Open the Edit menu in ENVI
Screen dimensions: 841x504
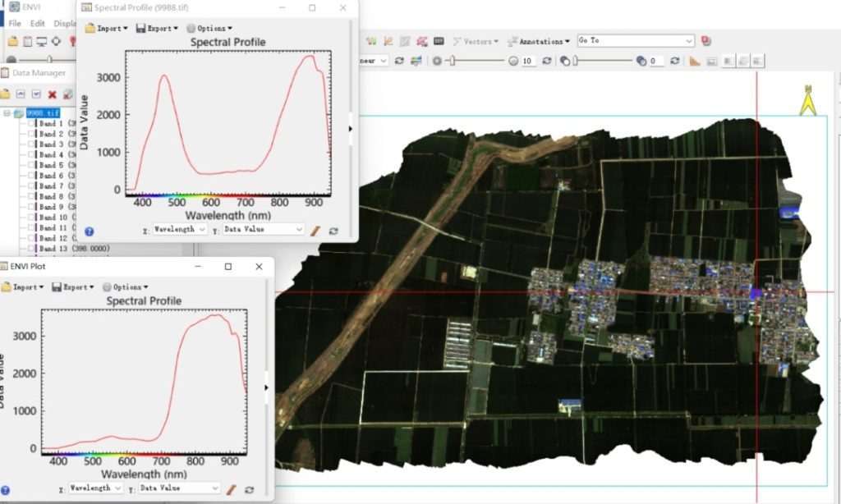click(x=38, y=23)
